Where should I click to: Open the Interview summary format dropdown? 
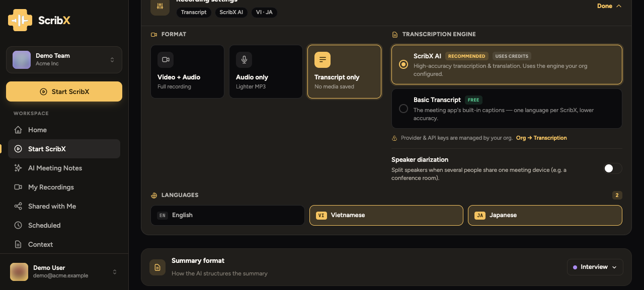point(595,267)
